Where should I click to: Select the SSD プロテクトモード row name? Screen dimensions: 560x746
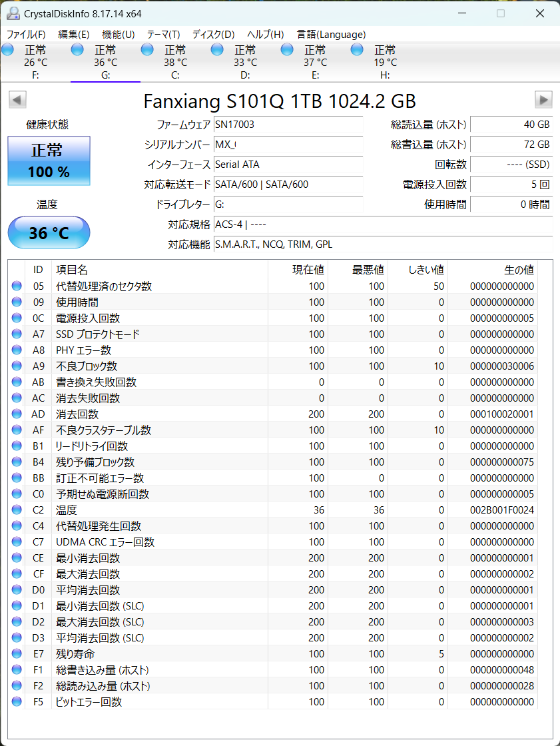97,334
